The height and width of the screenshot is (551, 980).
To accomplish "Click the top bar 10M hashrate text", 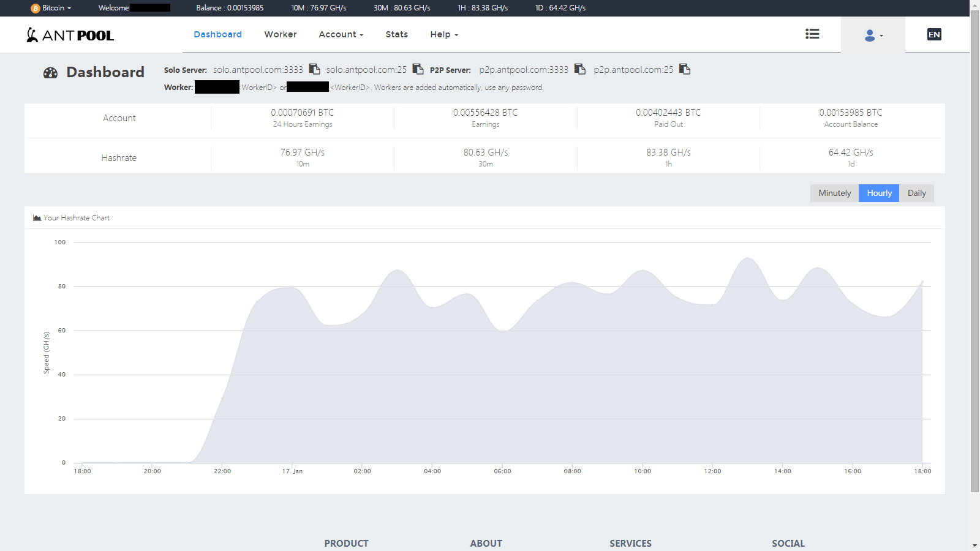I will point(318,8).
